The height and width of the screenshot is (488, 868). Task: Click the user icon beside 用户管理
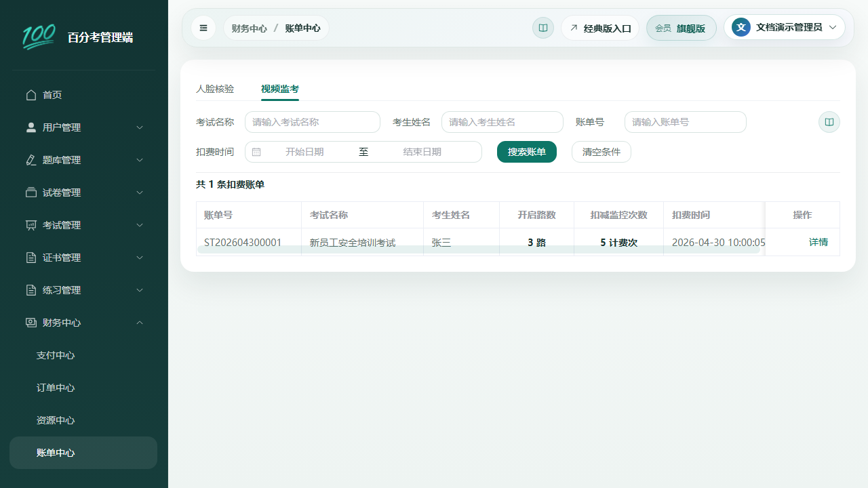coord(31,127)
